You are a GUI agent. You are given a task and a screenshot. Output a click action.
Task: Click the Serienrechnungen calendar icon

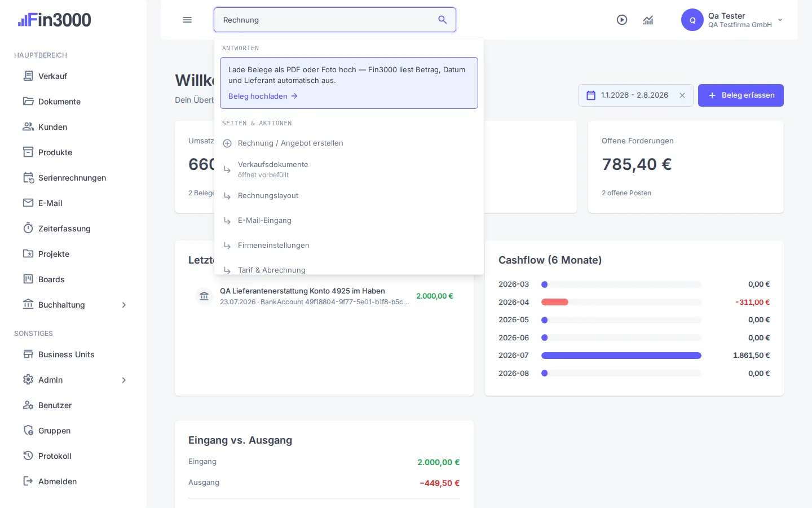click(28, 177)
